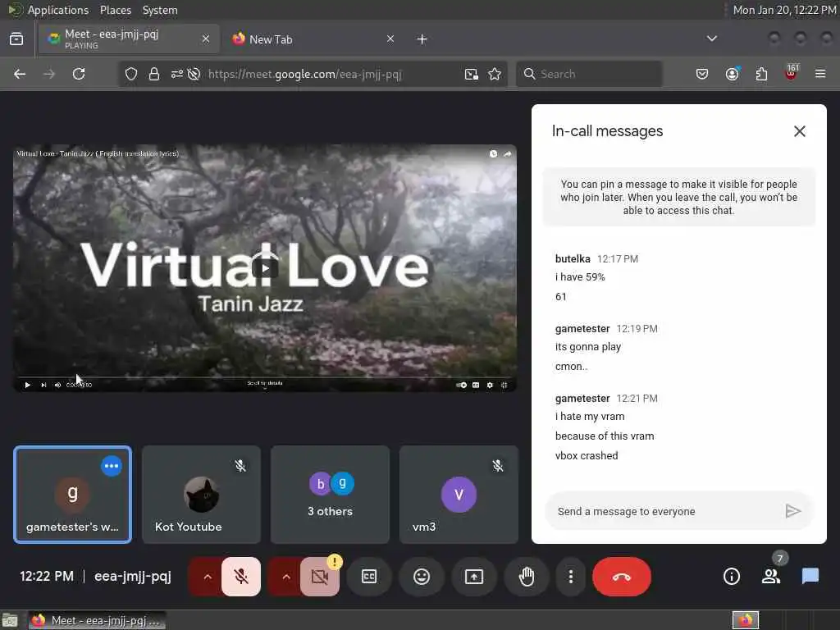
Task: Click the video progress bar
Action: tap(265, 377)
